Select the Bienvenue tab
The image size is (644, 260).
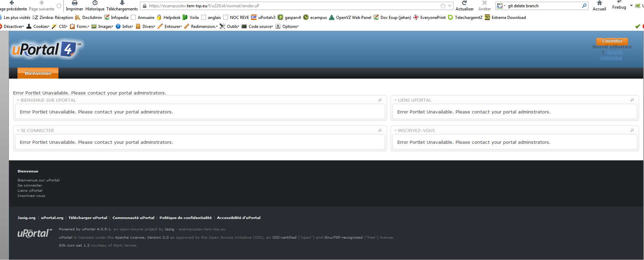click(38, 73)
